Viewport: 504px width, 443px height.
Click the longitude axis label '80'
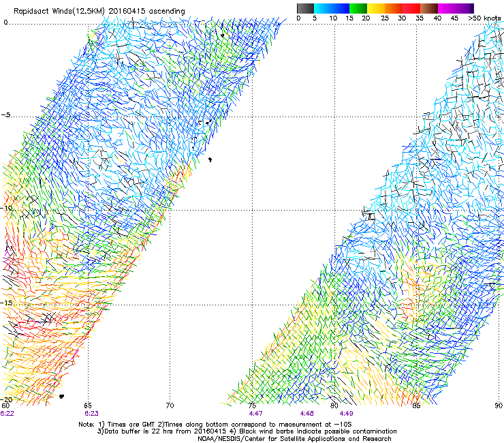click(334, 406)
